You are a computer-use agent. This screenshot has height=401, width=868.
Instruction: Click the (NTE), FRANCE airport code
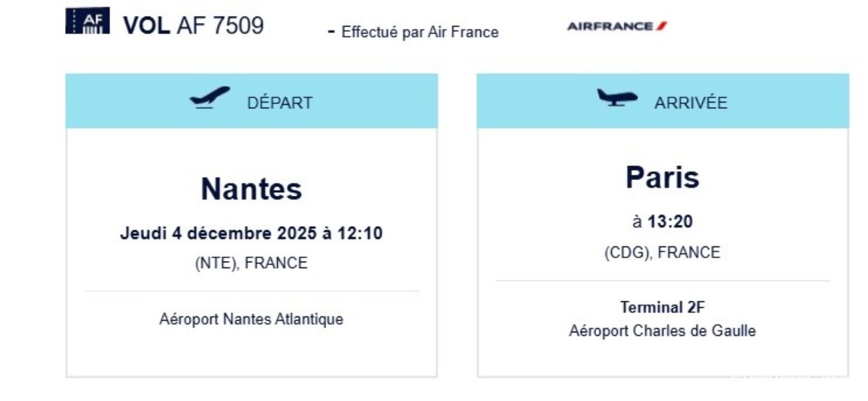pos(252,263)
